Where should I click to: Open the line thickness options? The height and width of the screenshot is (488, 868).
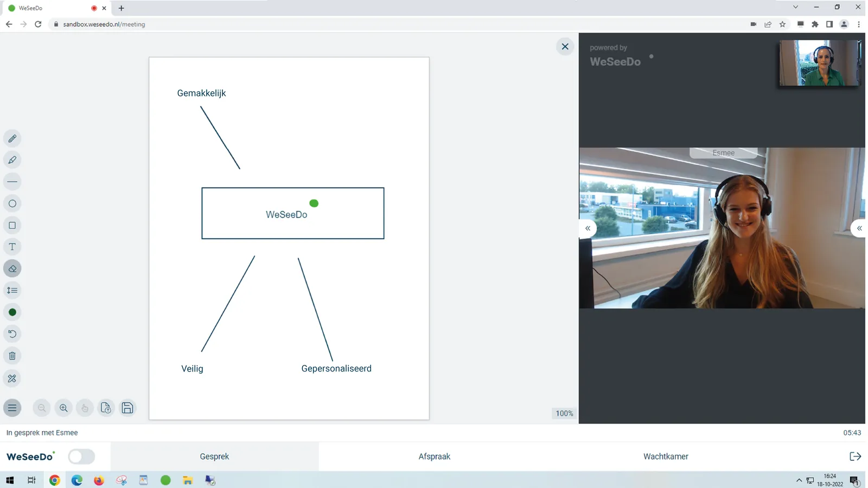tap(12, 291)
